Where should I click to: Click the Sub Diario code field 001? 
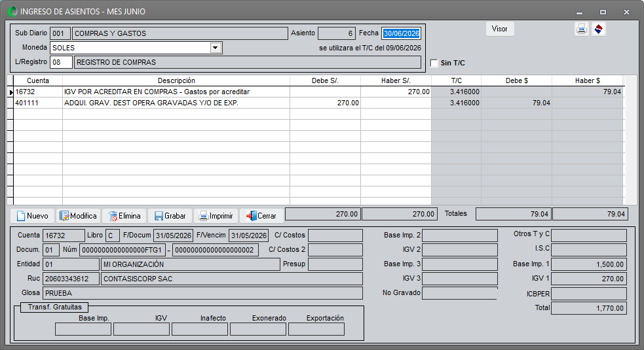(x=60, y=33)
